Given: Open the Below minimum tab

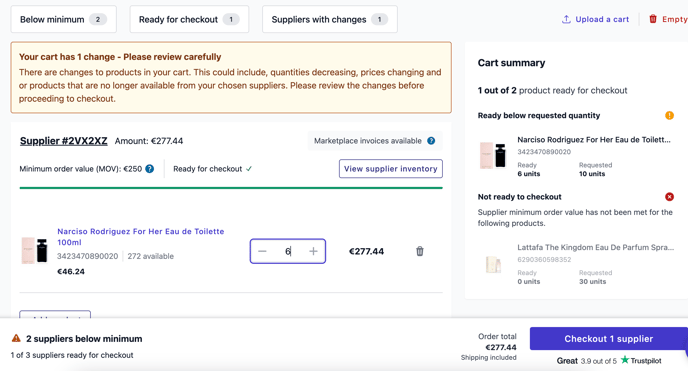Looking at the screenshot, I should click(64, 19).
